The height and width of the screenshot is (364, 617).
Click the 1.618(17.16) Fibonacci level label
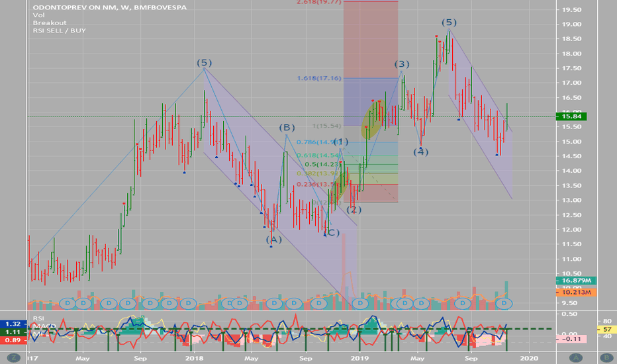point(319,78)
